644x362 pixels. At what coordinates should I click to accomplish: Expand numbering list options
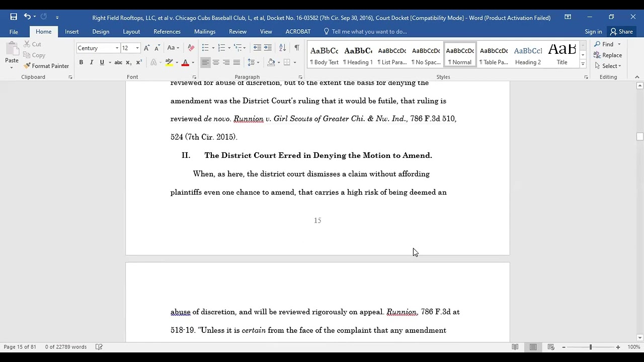[x=229, y=48]
